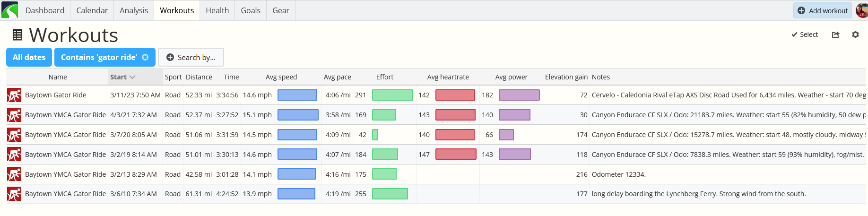
Task: Switch to the Analysis tab
Action: pyautogui.click(x=134, y=10)
